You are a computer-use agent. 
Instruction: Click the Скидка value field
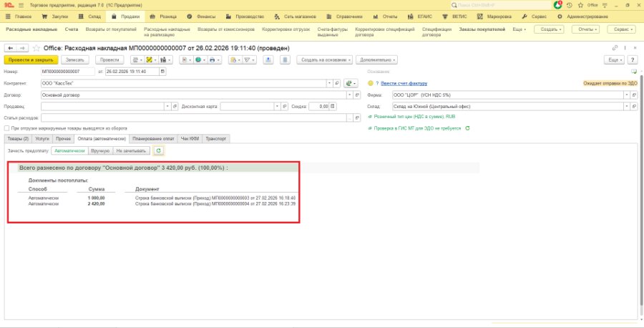pos(319,107)
